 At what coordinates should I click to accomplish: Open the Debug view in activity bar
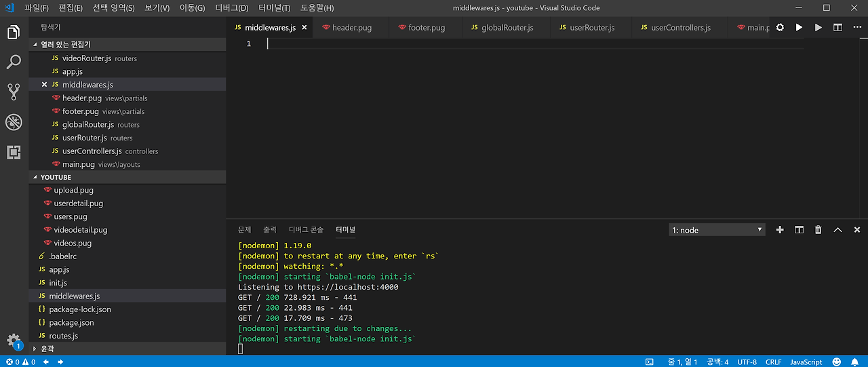pyautogui.click(x=14, y=122)
